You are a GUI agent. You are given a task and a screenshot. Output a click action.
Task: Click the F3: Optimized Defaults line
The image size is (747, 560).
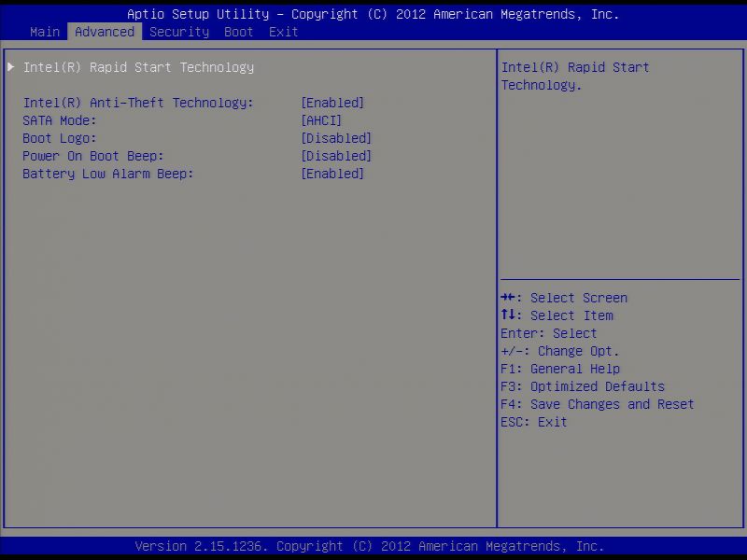(x=583, y=386)
